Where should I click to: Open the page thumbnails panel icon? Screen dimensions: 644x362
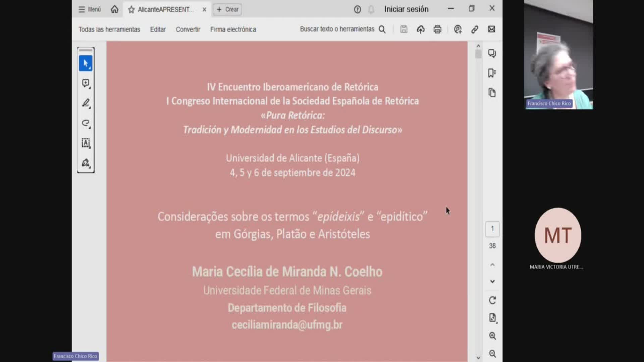coord(492,93)
